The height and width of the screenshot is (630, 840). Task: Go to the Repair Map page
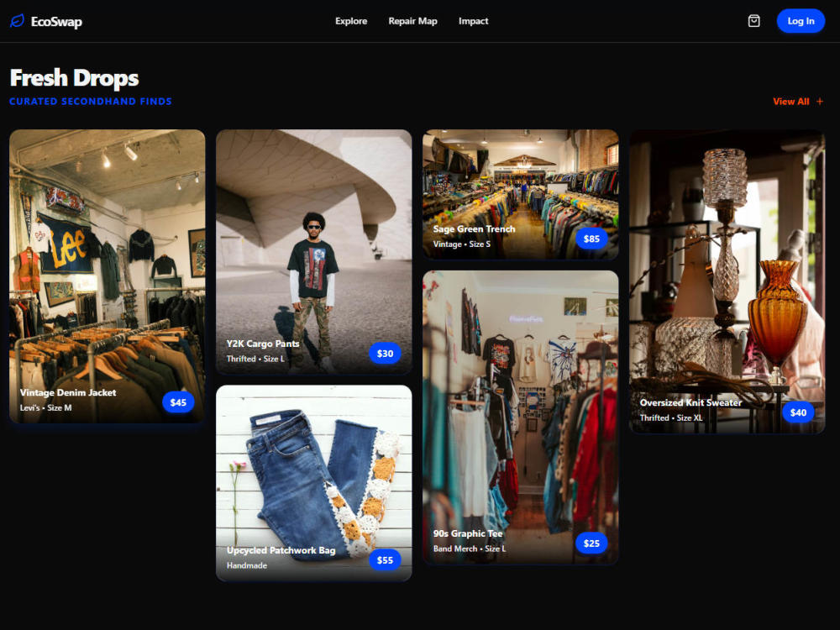pyautogui.click(x=412, y=21)
